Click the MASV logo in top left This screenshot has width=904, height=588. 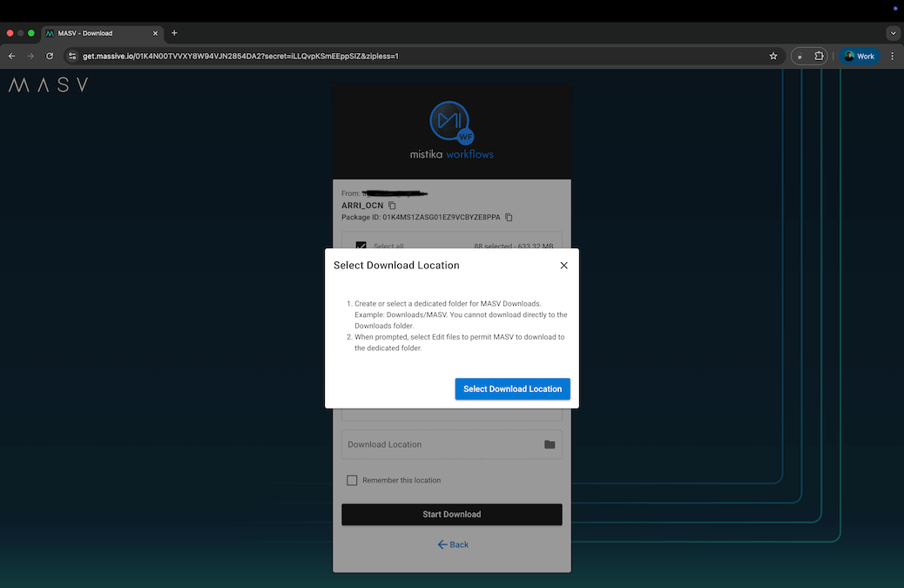[x=48, y=85]
